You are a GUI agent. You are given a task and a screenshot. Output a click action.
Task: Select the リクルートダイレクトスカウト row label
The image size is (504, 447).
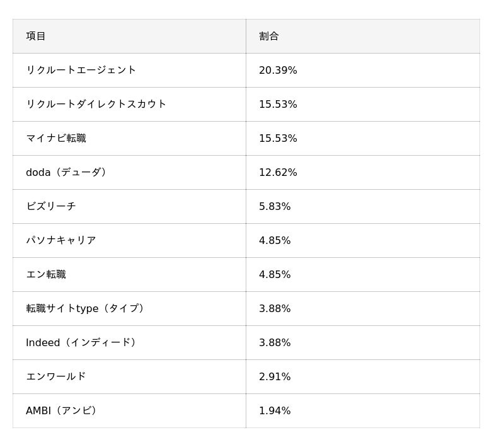pos(96,104)
